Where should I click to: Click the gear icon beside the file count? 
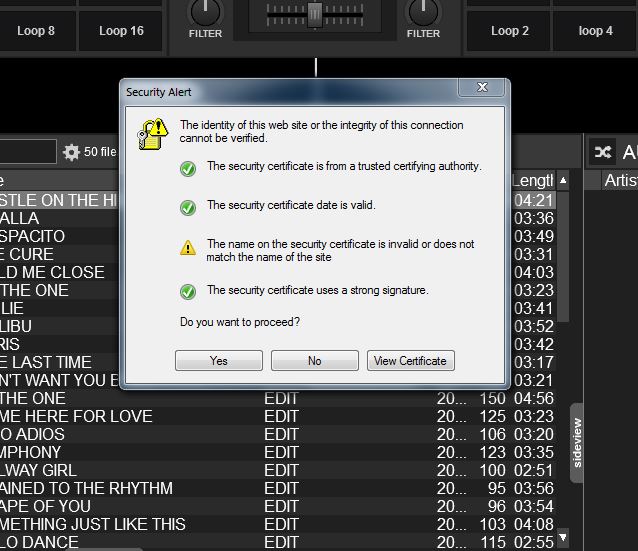tap(71, 152)
